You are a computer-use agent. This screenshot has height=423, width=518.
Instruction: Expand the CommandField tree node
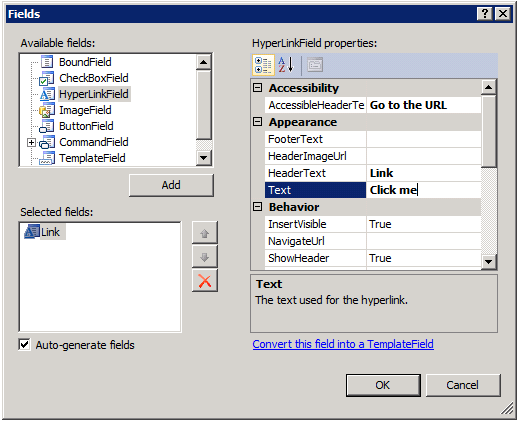click(31, 143)
